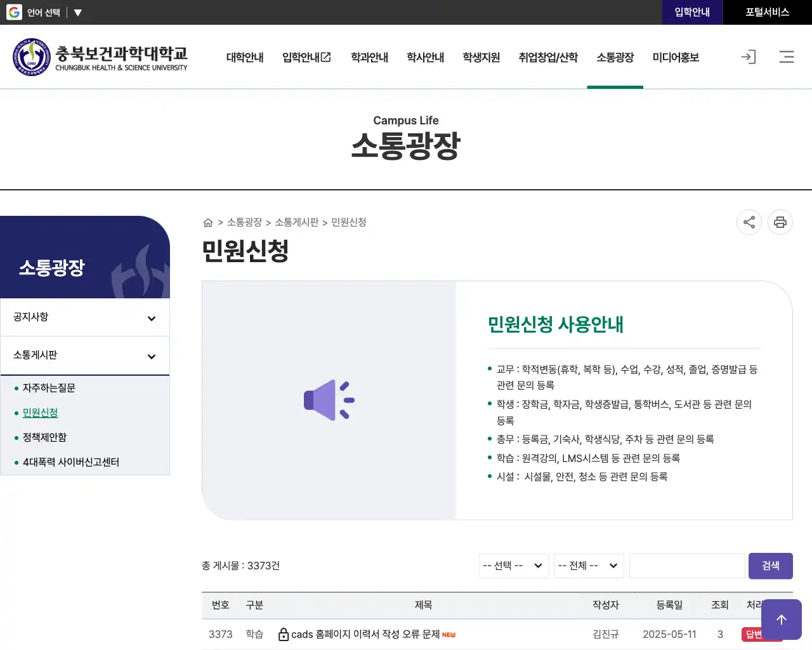The height and width of the screenshot is (650, 812).
Task: Click the print icon button
Action: (780, 222)
